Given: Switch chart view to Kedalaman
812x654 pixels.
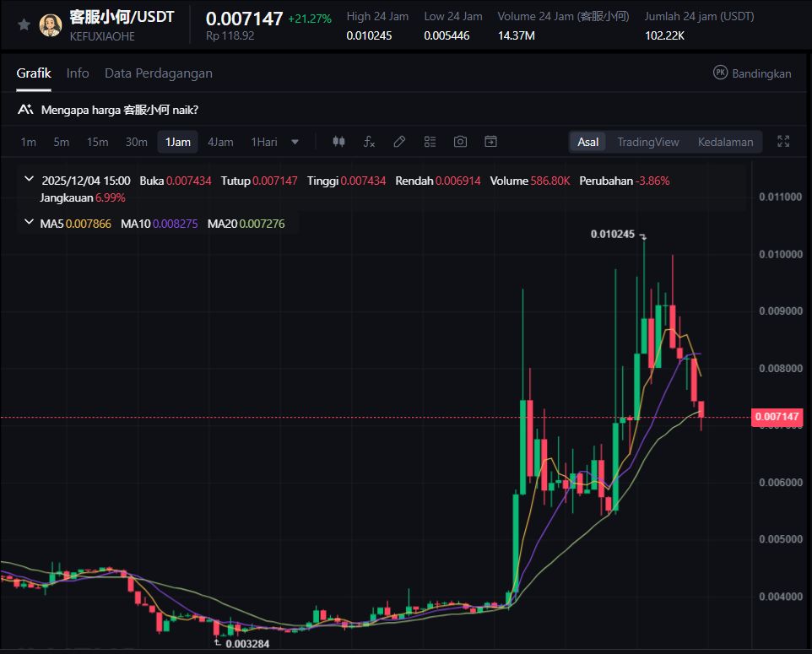Looking at the screenshot, I should [725, 142].
